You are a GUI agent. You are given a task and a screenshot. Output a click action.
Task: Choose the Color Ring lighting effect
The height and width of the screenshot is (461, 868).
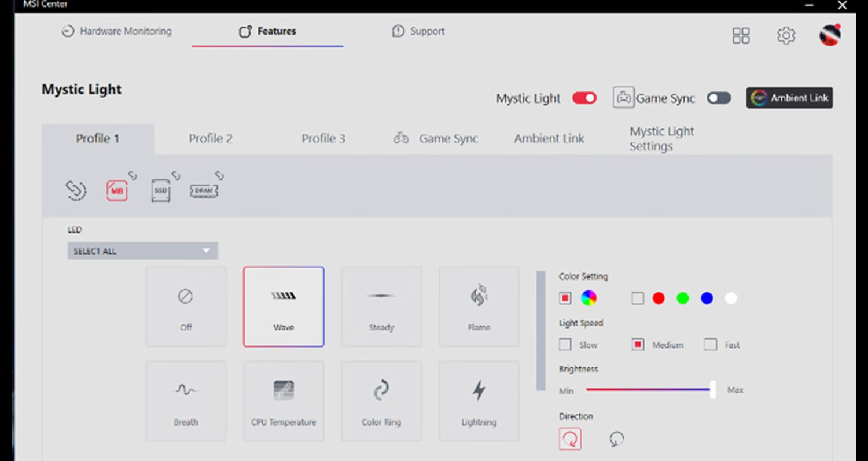point(381,401)
